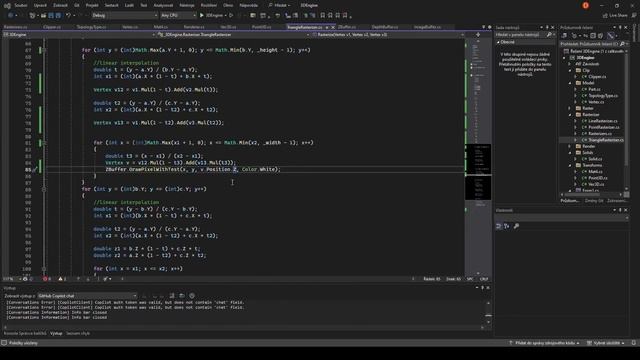The height and width of the screenshot is (360, 640).
Task: Open the Output source dropdown showing GitHub Copilot chat
Action: point(87,296)
